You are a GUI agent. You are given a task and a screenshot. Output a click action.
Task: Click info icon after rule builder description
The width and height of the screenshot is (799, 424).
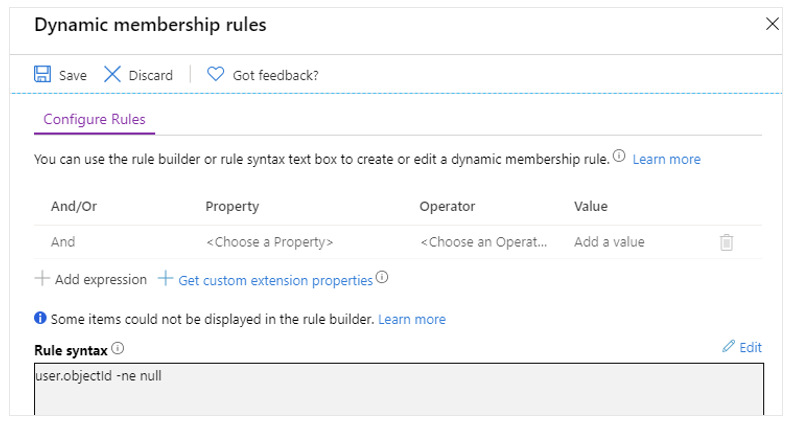click(619, 158)
